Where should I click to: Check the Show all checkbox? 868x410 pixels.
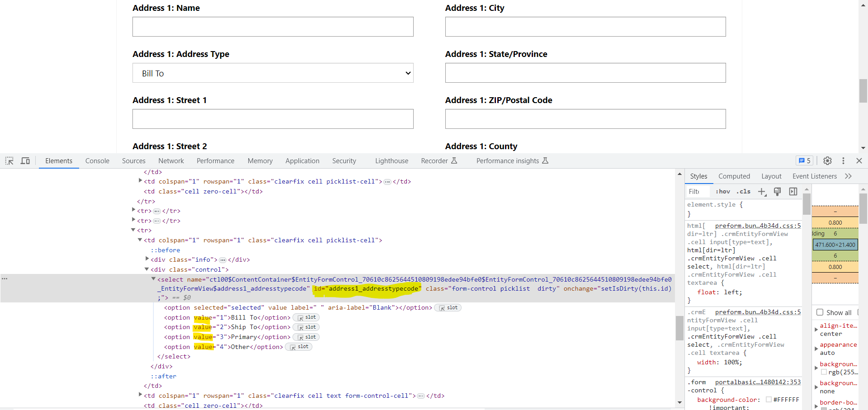coord(820,312)
